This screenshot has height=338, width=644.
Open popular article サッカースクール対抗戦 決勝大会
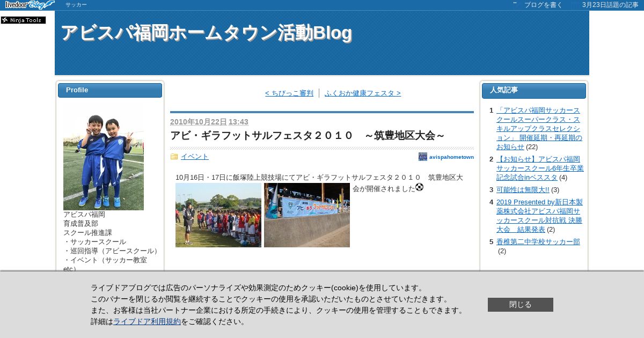tap(539, 216)
